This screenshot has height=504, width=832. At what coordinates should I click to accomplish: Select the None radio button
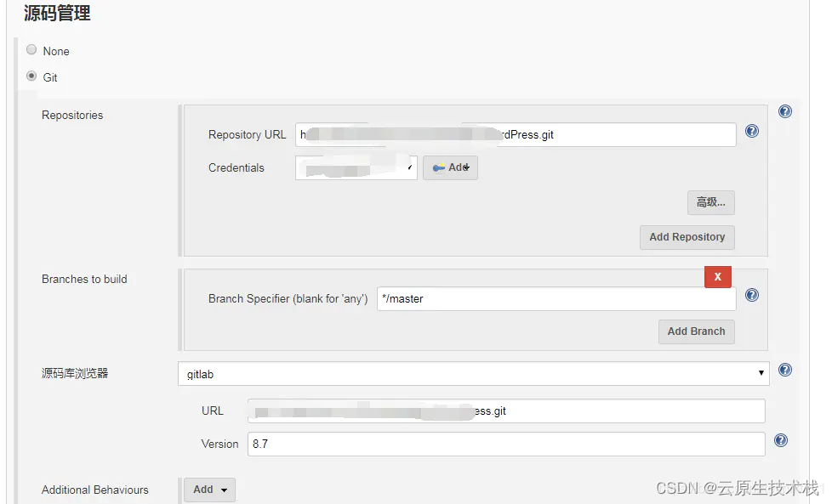[x=31, y=50]
